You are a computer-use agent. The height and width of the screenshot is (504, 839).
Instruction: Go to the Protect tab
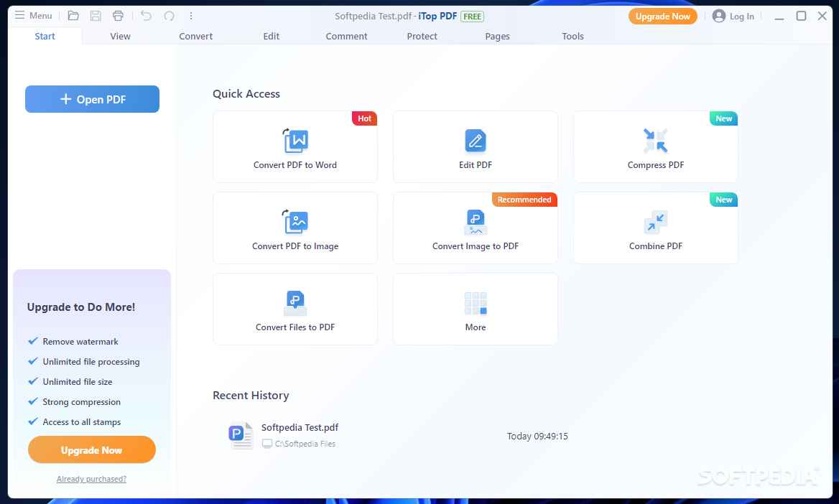(x=422, y=36)
